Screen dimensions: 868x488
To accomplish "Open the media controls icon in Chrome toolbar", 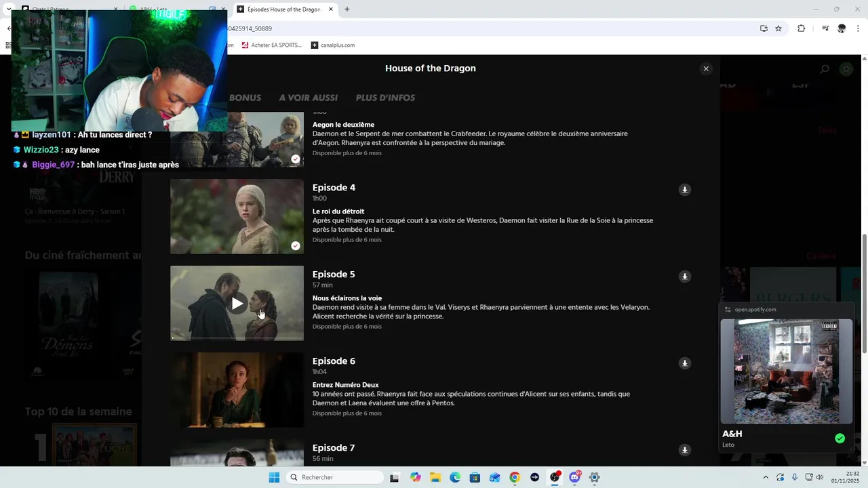I will [825, 28].
